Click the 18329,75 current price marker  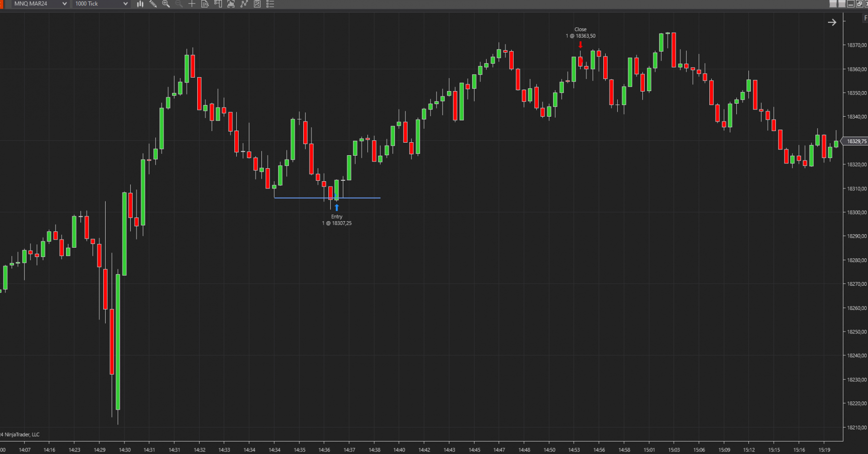(855, 141)
